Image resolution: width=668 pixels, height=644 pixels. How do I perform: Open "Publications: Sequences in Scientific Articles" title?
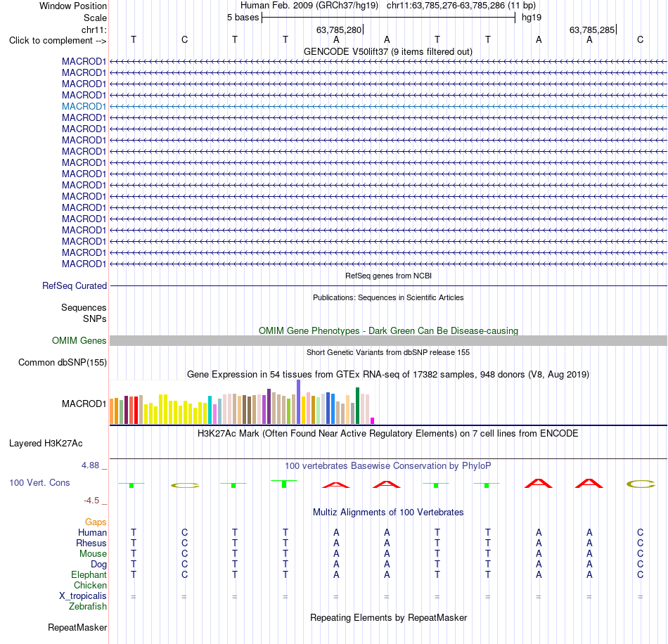click(388, 297)
